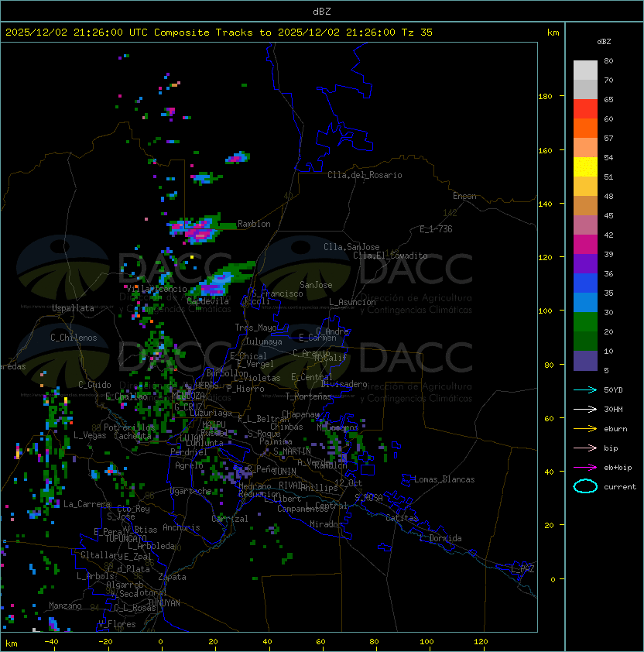644x652 pixels.
Task: Click the 30HM legend label
Action: [613, 409]
